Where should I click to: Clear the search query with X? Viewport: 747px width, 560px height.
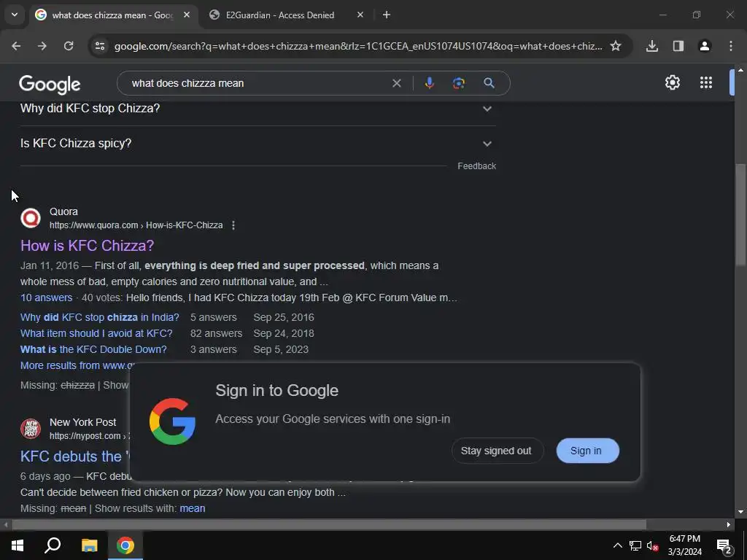pos(396,83)
